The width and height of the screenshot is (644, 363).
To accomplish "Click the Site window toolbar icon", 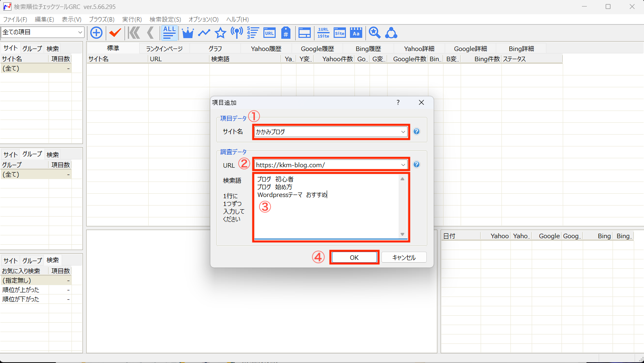I will (340, 33).
